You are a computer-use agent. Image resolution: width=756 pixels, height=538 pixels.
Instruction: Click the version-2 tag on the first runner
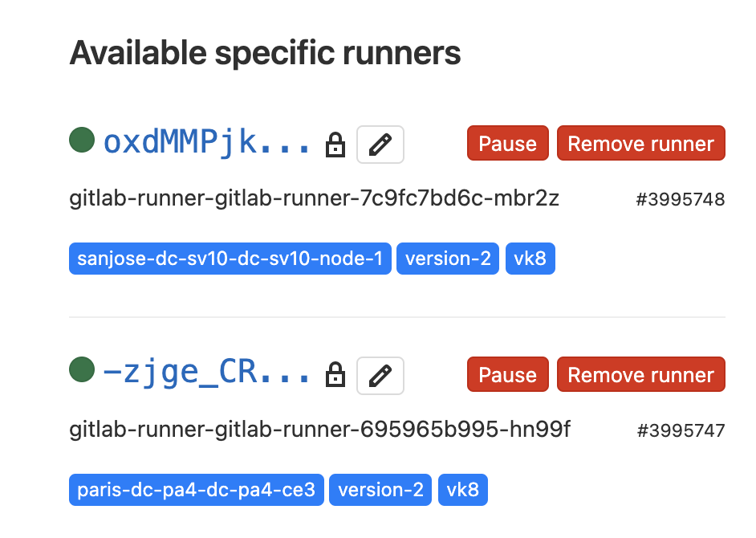[x=447, y=259]
